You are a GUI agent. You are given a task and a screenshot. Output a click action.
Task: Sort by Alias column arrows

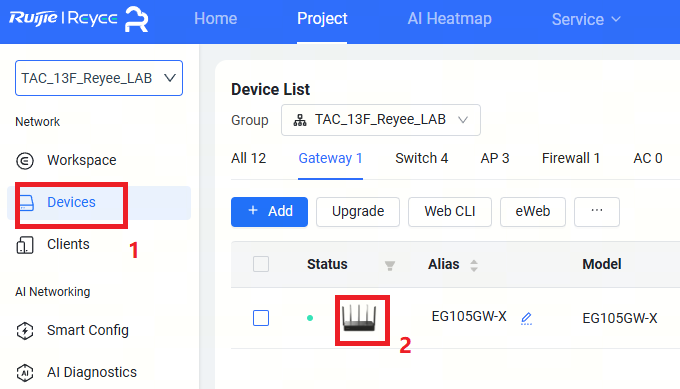pyautogui.click(x=474, y=265)
